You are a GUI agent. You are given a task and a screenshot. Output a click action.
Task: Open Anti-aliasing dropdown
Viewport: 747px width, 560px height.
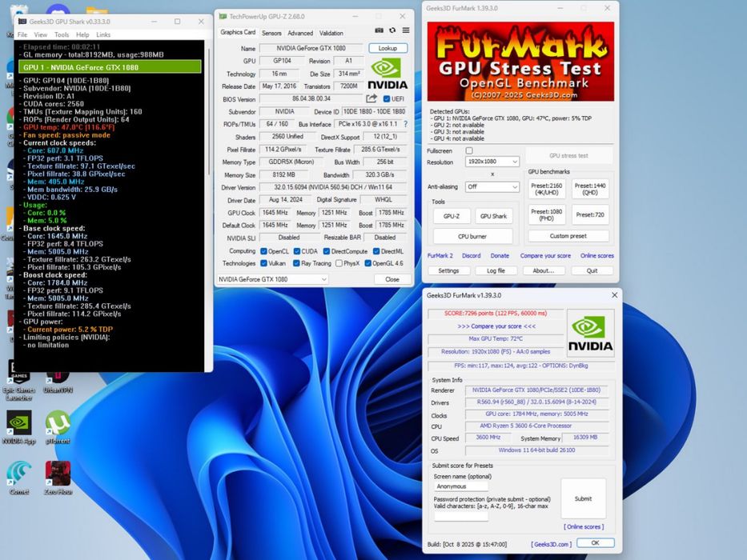[x=492, y=186]
